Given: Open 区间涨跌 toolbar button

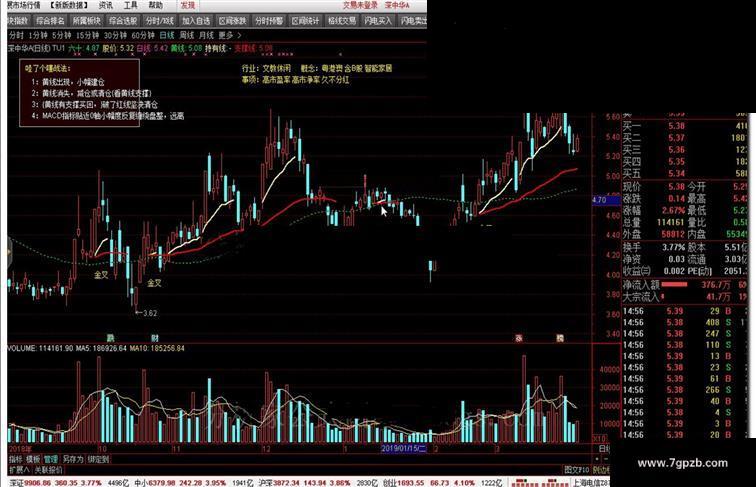Looking at the screenshot, I should coord(232,21).
